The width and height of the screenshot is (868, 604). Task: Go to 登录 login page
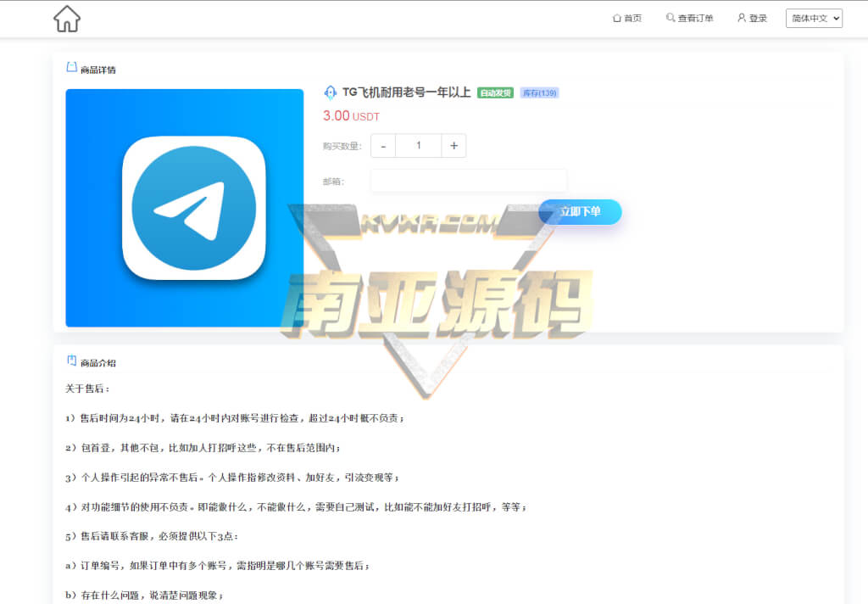pyautogui.click(x=753, y=19)
